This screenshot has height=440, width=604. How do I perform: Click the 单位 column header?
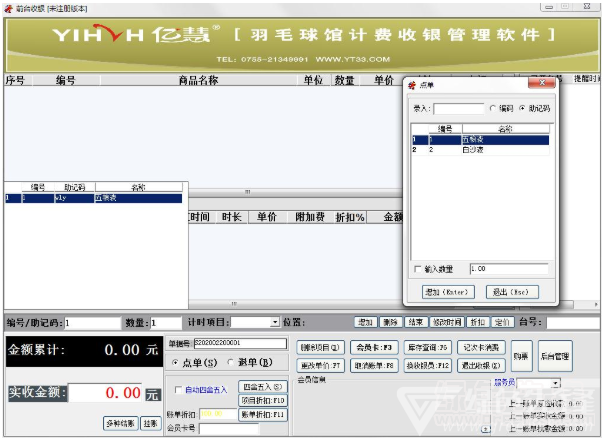tap(313, 80)
